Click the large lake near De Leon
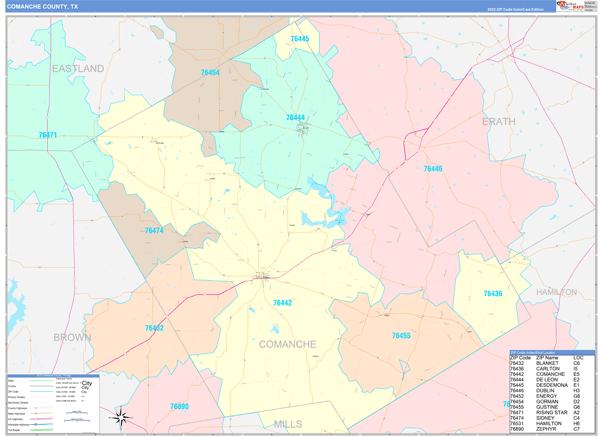The image size is (600, 436). (x=324, y=205)
